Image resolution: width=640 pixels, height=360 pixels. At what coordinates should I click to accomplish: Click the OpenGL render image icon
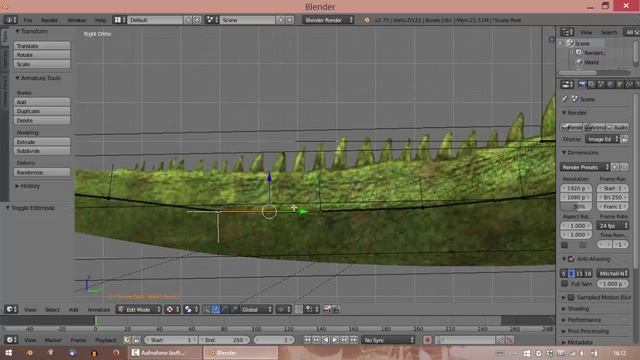[x=327, y=309]
